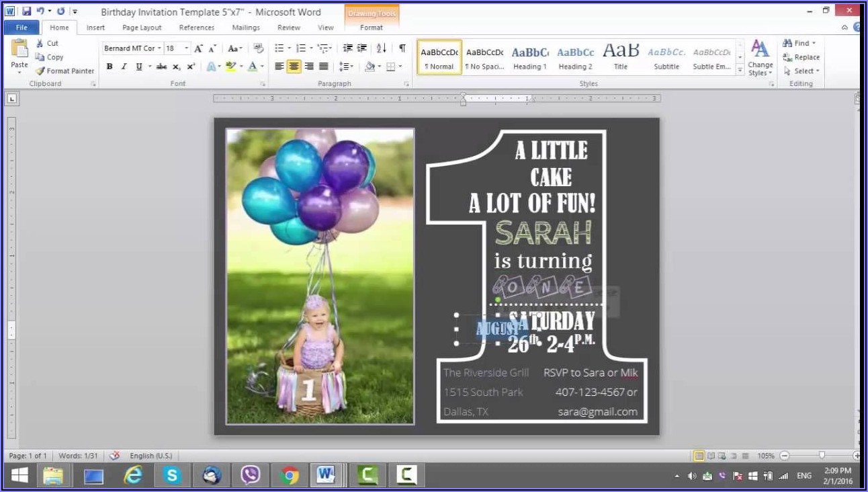Open the font size dropdown
This screenshot has width=868, height=492.
(187, 48)
